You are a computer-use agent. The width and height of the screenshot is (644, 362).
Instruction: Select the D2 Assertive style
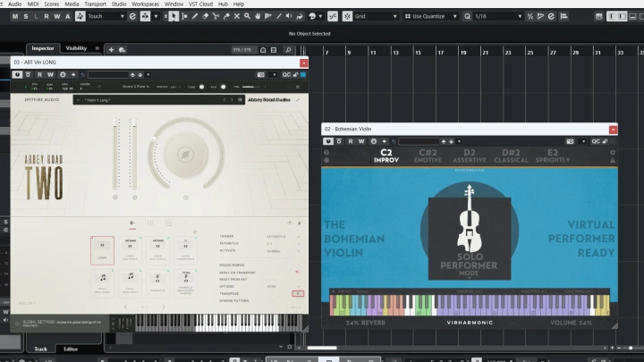pyautogui.click(x=469, y=156)
